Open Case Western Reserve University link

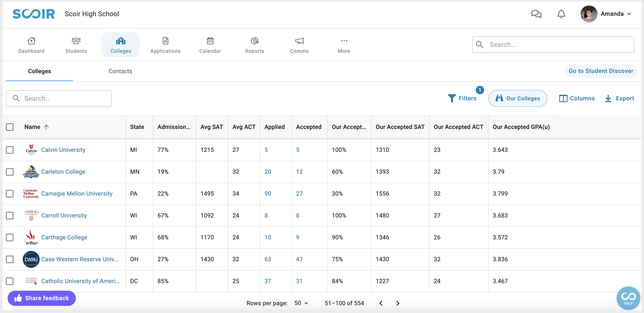[x=80, y=259]
